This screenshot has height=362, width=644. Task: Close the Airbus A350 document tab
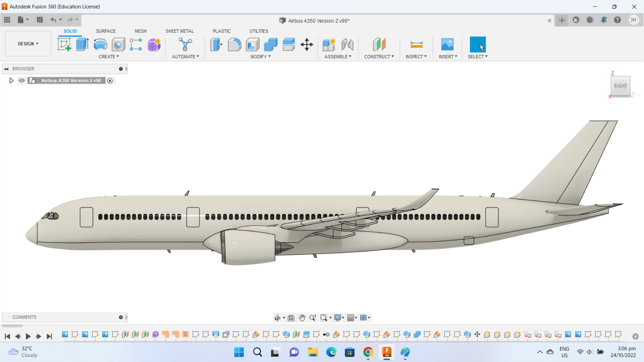point(549,21)
